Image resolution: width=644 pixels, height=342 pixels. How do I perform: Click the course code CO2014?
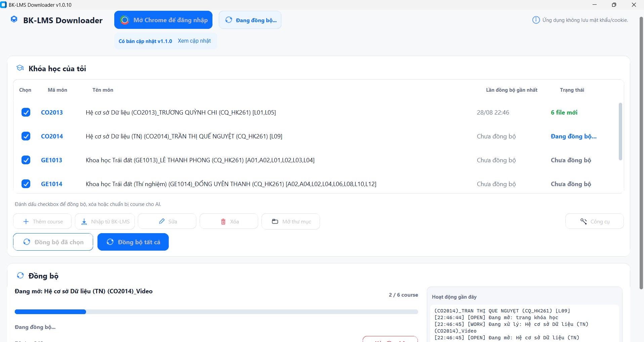(52, 136)
